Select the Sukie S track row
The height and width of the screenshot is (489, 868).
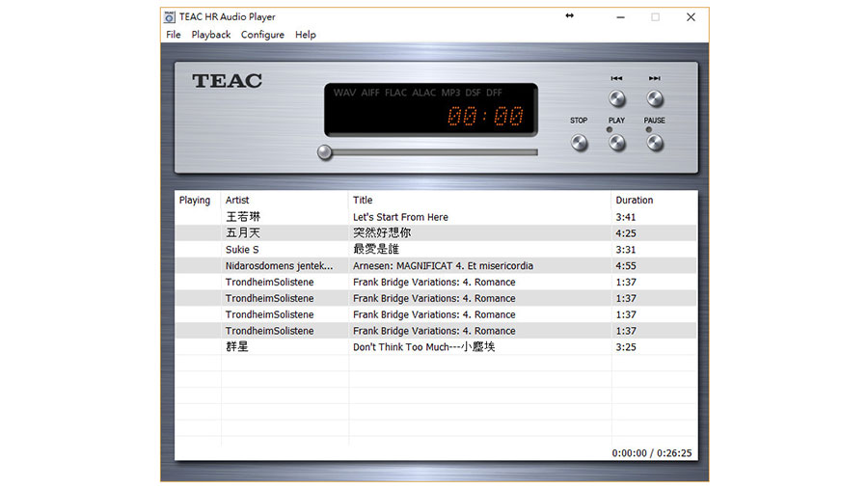pos(436,249)
